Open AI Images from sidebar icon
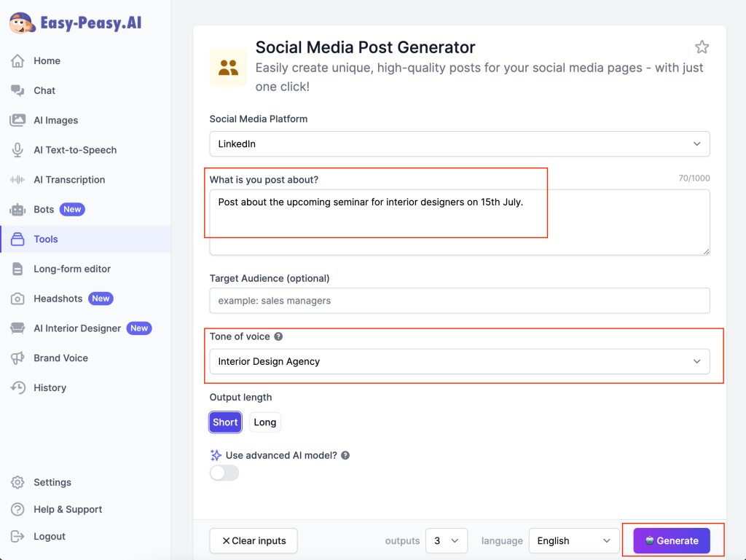 [x=17, y=120]
